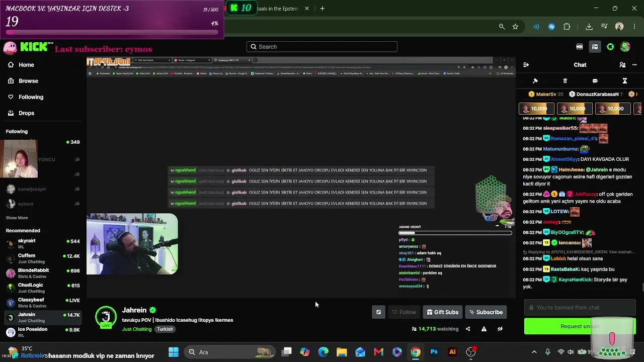Click the trash icon in chat toolbar
644x362 pixels.
565,81
